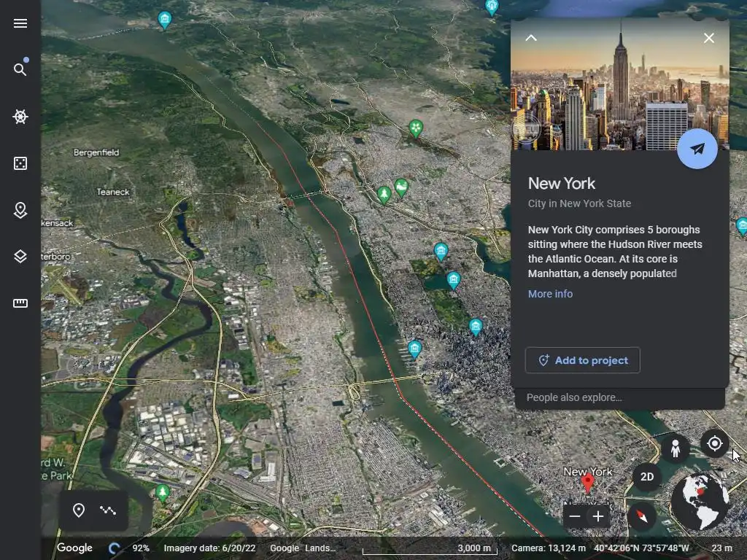Image resolution: width=747 pixels, height=560 pixels.
Task: Zoom in with the plus button
Action: coord(598,516)
